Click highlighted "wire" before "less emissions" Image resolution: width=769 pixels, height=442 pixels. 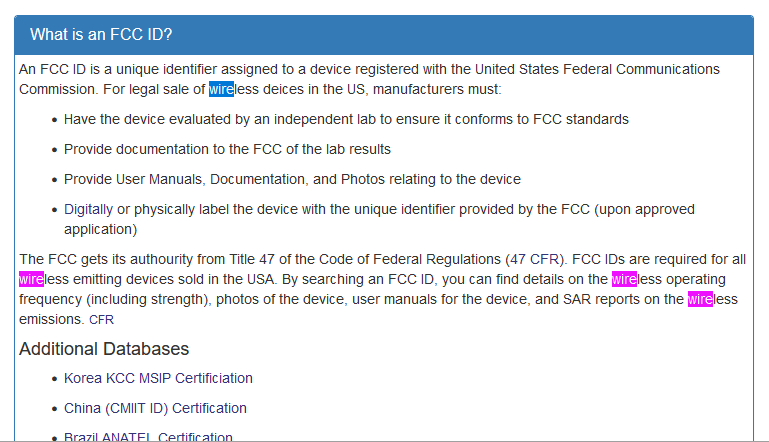[x=699, y=299]
